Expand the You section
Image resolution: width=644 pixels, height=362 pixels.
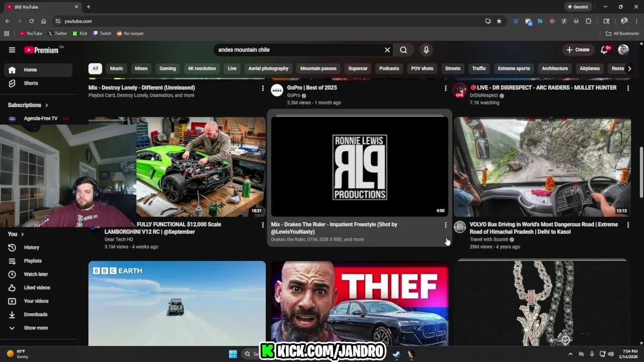(16, 234)
